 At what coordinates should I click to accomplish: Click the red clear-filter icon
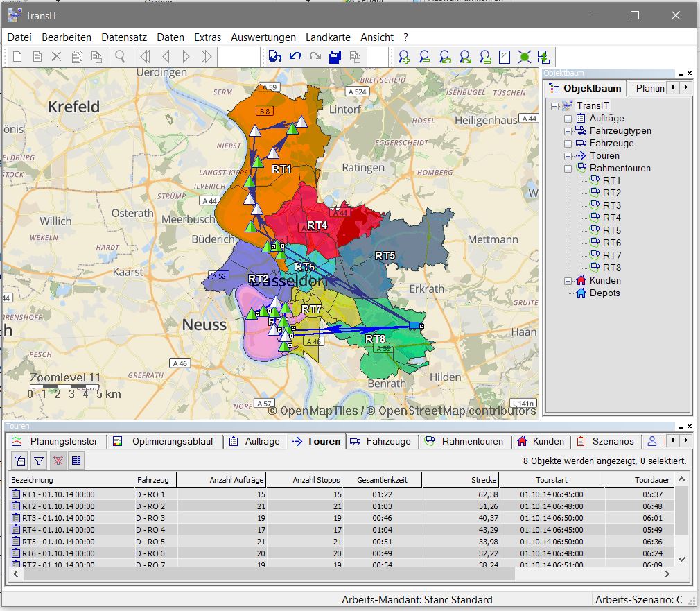(x=58, y=461)
